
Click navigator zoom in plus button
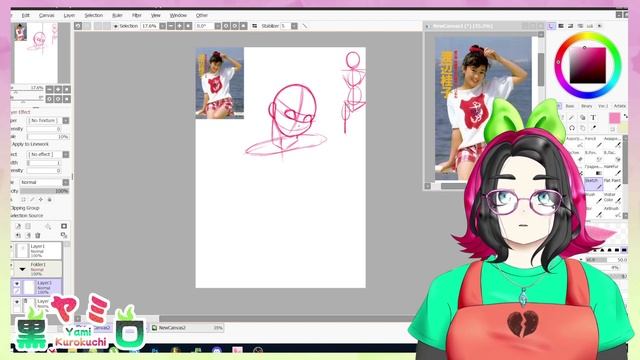[x=58, y=89]
